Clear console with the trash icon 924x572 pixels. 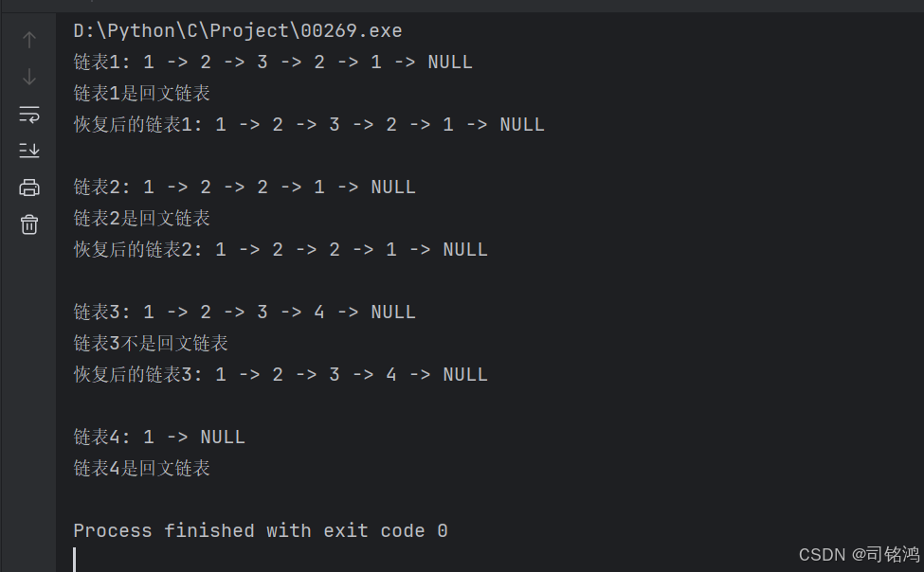[x=28, y=224]
